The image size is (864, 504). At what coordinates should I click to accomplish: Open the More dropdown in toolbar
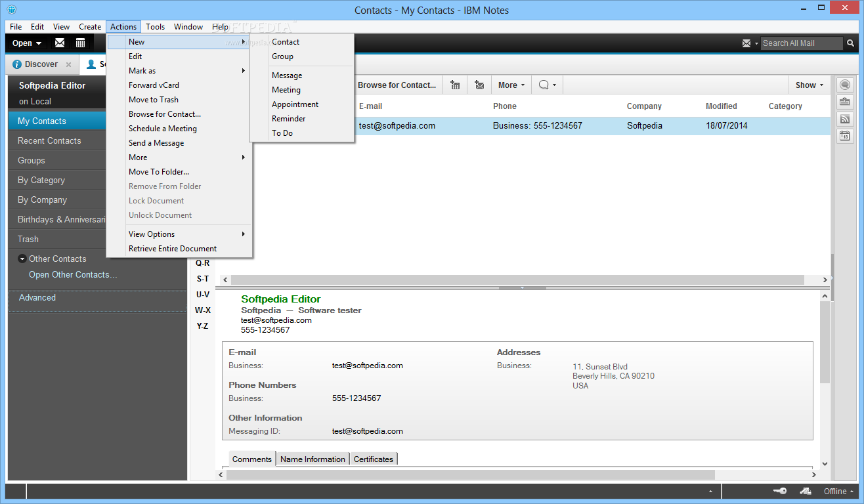point(511,85)
